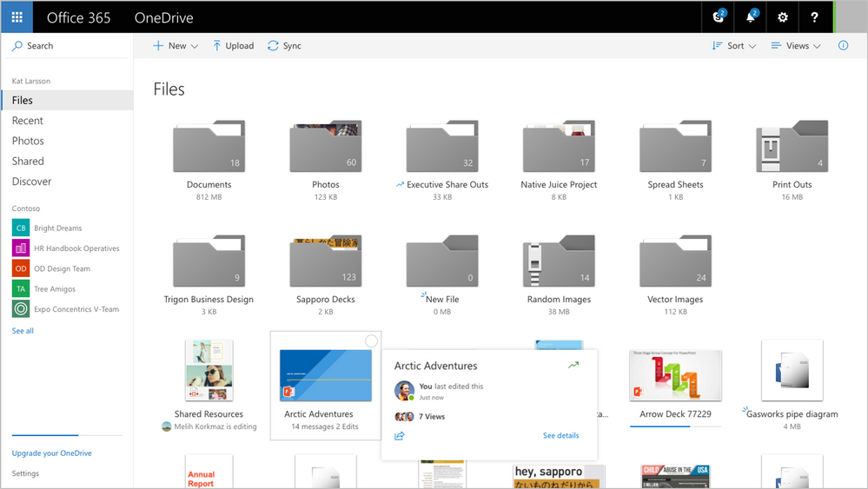Expand the Views dropdown

point(796,46)
